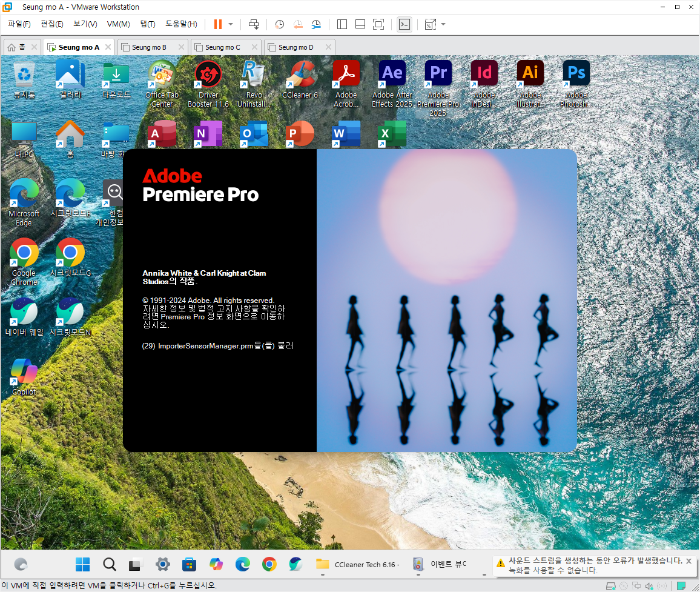Toggle the library sidebar view

click(342, 24)
